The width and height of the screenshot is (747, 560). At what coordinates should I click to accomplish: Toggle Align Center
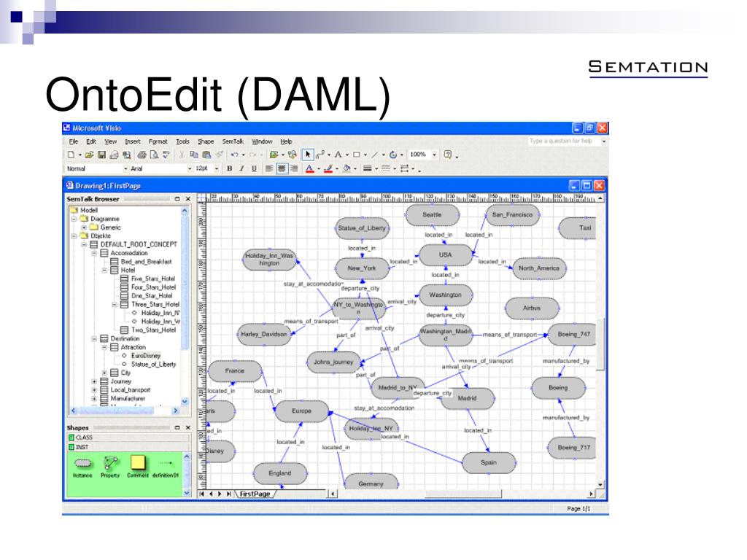[x=282, y=168]
